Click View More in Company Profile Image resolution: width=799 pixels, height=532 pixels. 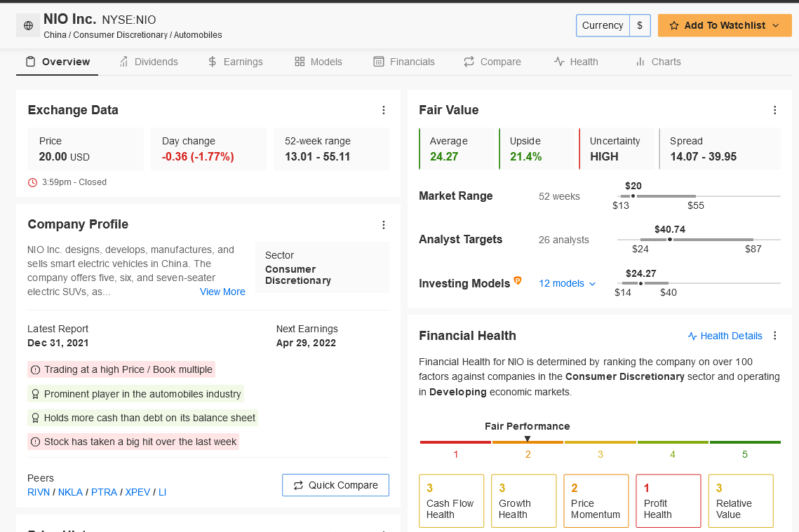(x=222, y=292)
